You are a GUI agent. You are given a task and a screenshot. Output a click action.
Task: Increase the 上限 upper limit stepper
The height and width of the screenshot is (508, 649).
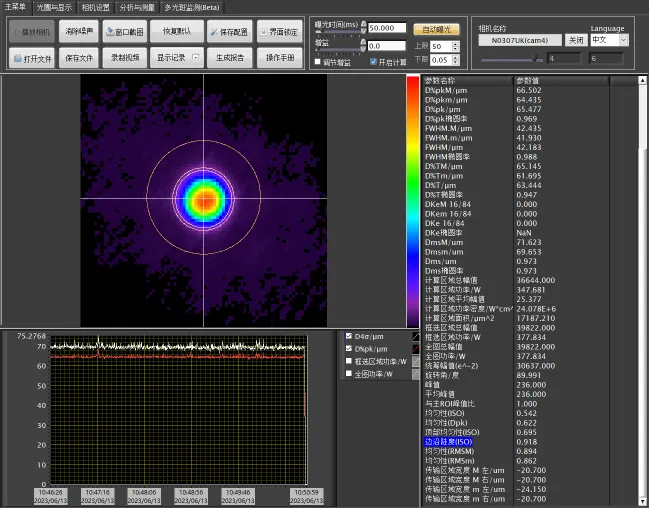click(455, 44)
